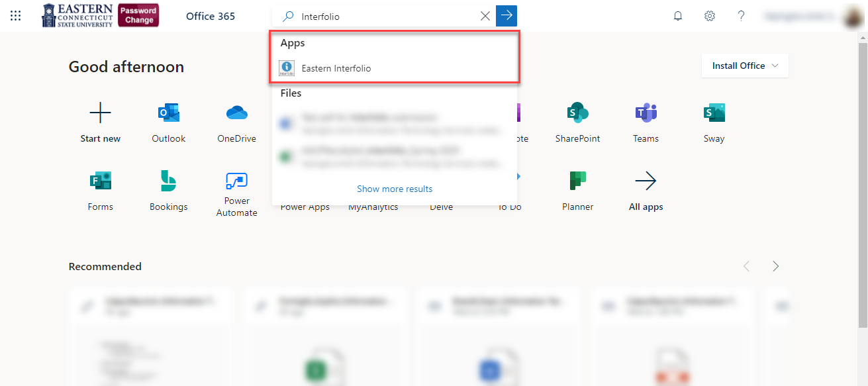Image resolution: width=868 pixels, height=386 pixels.
Task: Open the app launcher waffle menu
Action: pyautogui.click(x=16, y=16)
